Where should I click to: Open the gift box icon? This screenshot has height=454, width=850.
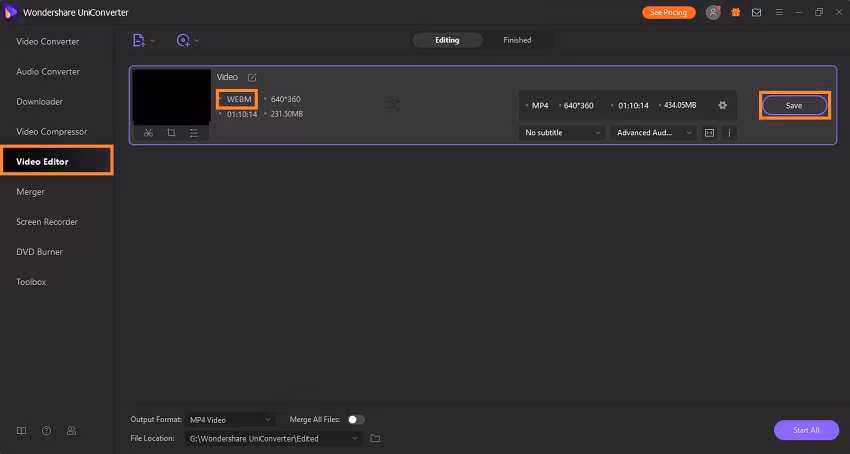click(x=736, y=12)
